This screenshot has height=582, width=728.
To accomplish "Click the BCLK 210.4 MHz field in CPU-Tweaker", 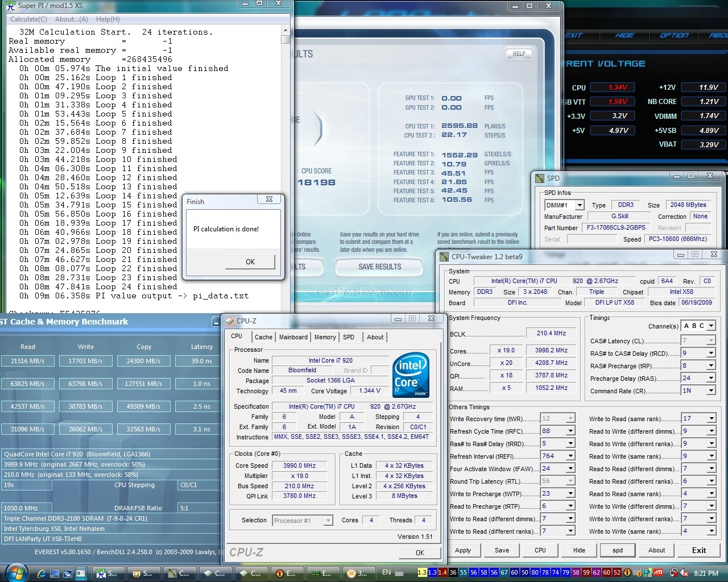I will click(551, 333).
